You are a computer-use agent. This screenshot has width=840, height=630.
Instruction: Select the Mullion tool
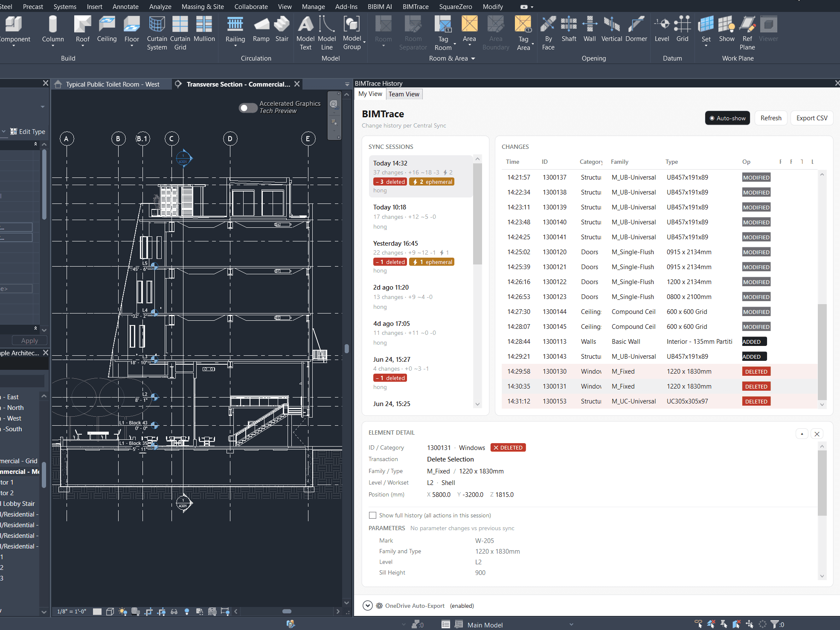coord(204,30)
